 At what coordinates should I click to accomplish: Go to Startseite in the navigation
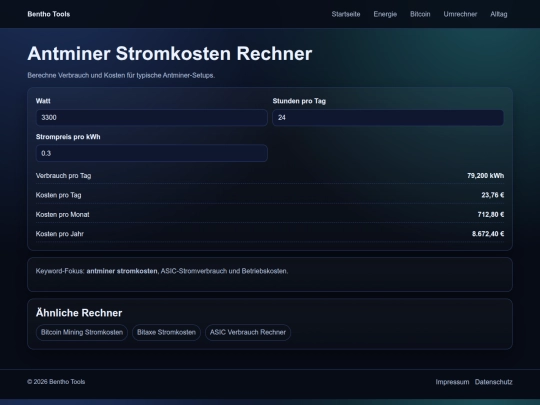click(346, 14)
